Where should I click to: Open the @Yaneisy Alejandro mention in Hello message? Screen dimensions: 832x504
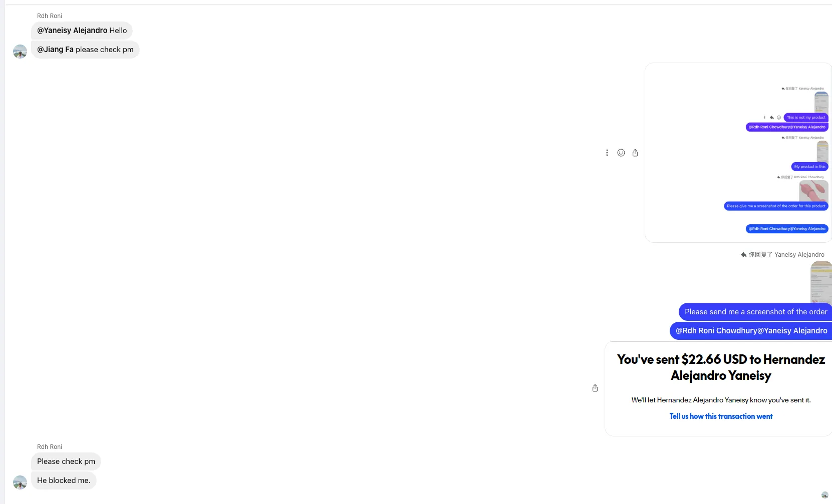point(72,31)
